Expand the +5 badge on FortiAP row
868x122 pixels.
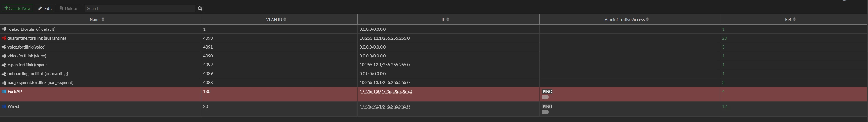(545, 97)
